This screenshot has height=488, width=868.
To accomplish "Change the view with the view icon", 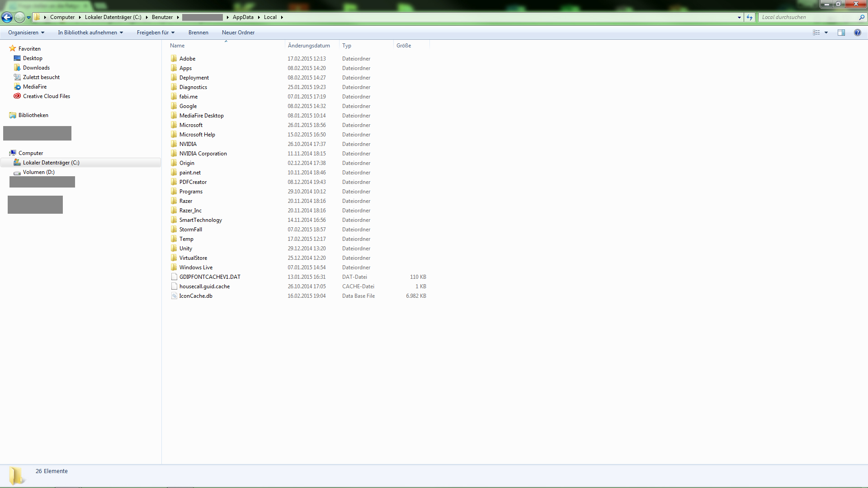I will pyautogui.click(x=816, y=33).
